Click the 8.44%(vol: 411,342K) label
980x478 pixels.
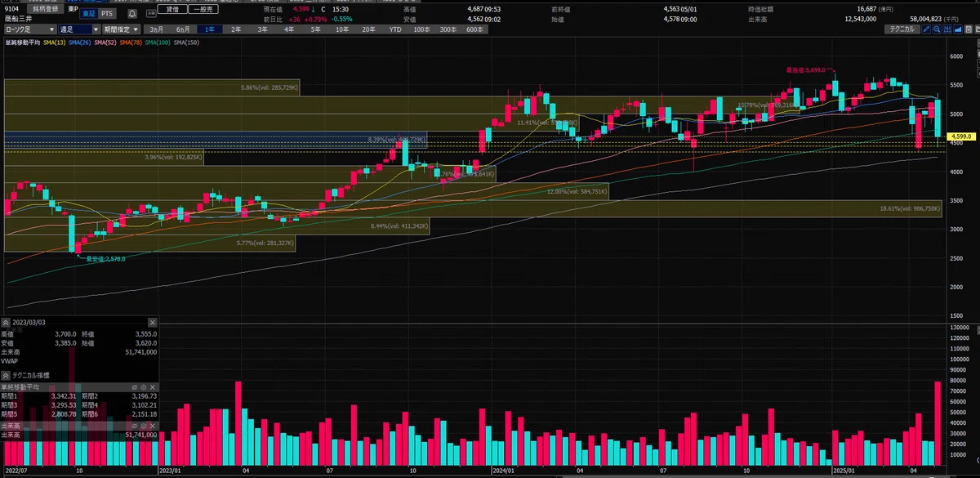(x=400, y=226)
